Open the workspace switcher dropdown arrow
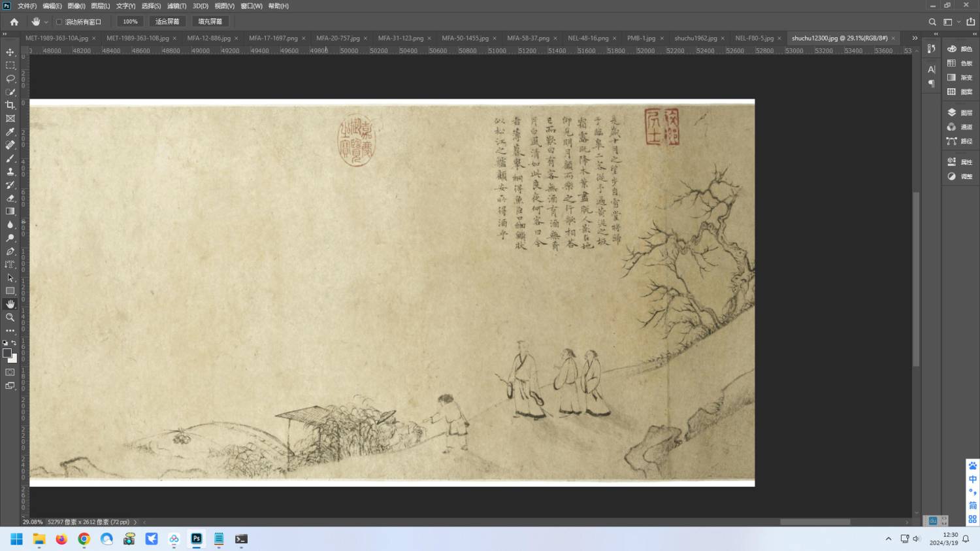The width and height of the screenshot is (980, 551). tap(958, 22)
